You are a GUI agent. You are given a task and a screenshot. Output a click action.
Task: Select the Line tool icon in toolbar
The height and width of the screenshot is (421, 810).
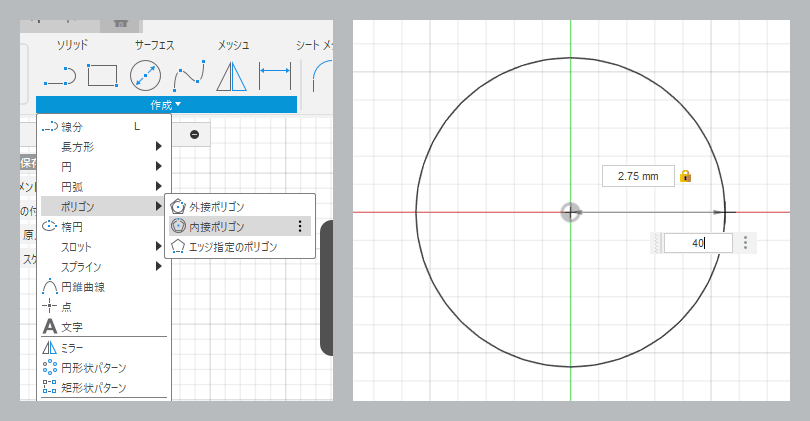60,76
